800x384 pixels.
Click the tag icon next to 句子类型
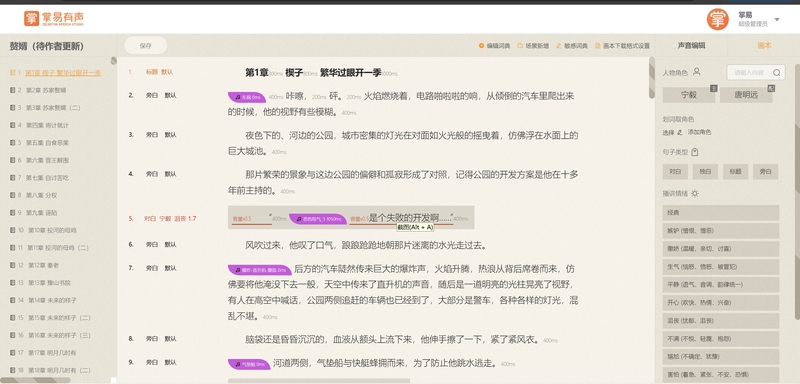694,152
